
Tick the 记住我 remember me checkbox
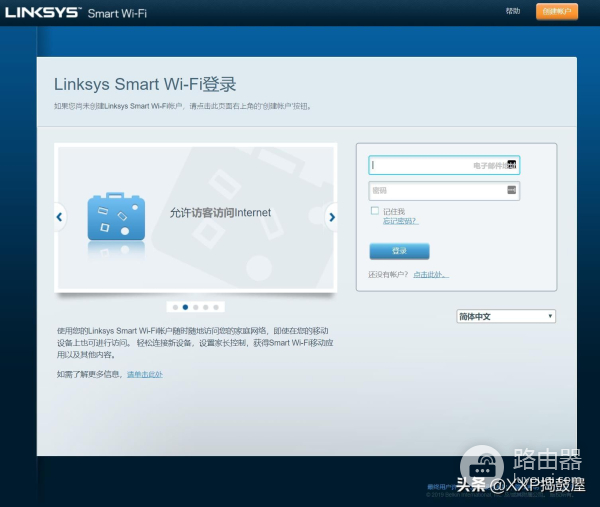click(375, 211)
